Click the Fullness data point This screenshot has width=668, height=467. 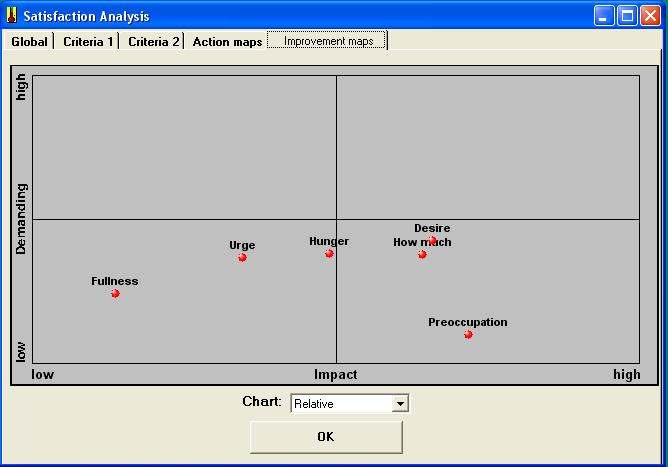click(x=115, y=294)
